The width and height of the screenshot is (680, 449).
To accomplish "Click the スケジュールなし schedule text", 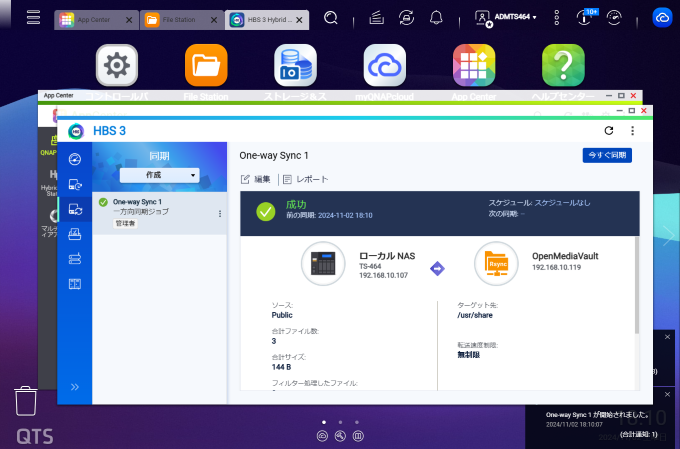I will tap(562, 203).
